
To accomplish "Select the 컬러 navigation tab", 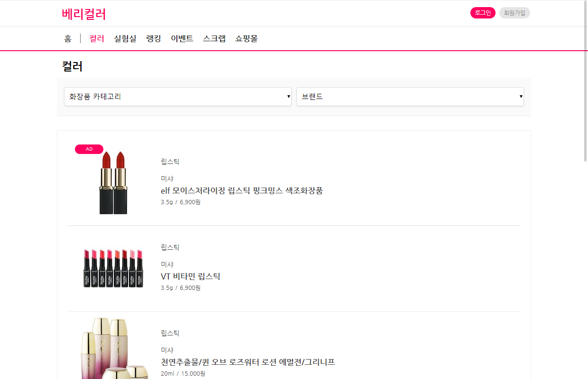I will click(x=97, y=39).
